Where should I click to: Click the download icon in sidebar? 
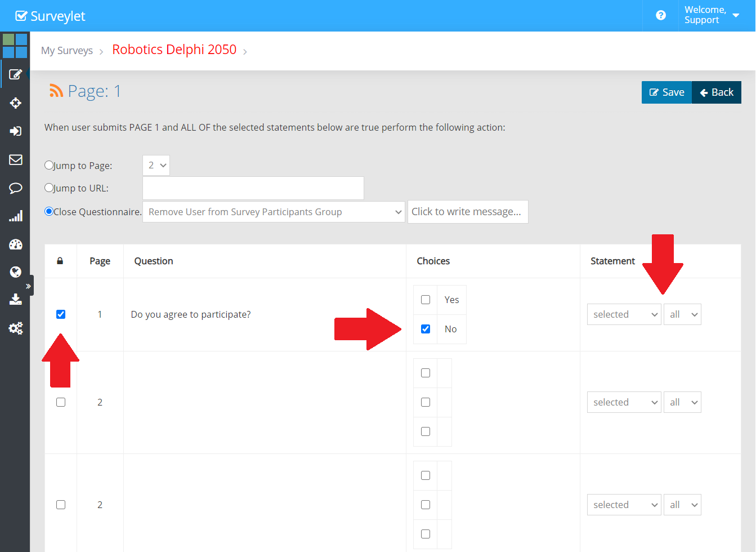tap(15, 299)
